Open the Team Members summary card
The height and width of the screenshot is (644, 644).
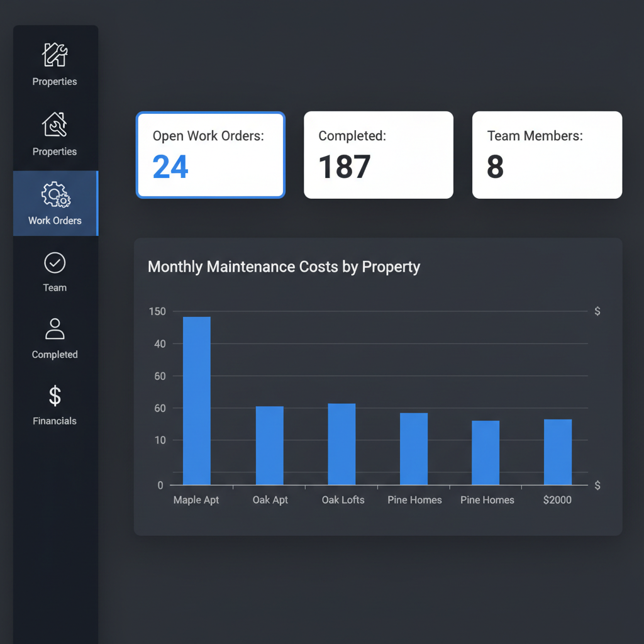547,155
